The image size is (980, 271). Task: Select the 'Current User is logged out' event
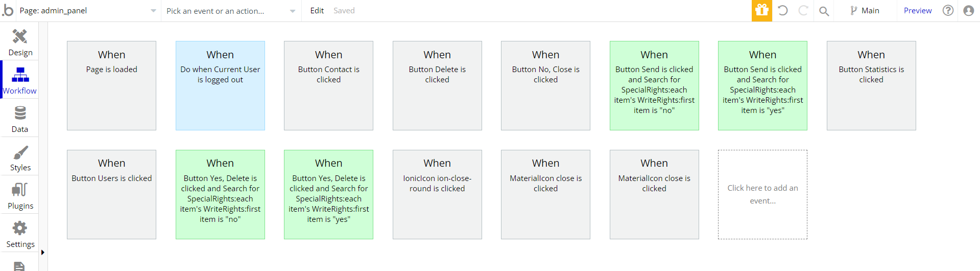[220, 85]
